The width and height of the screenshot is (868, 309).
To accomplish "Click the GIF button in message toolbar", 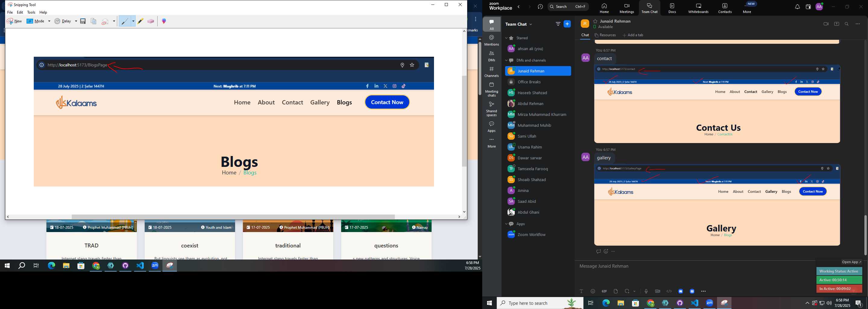I will [604, 291].
